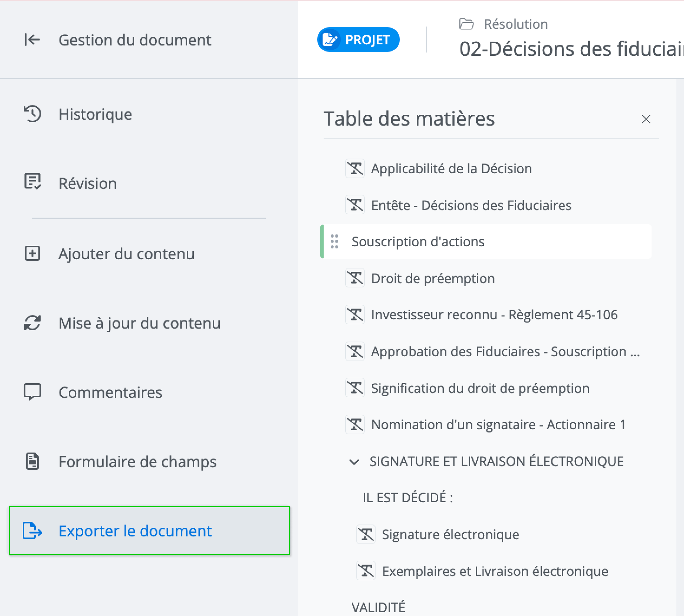Viewport: 684px width, 616px height.
Task: Collapse the SIGNATURE ET LIVRAISON ÉLECTRONIQUE section
Action: [x=354, y=462]
